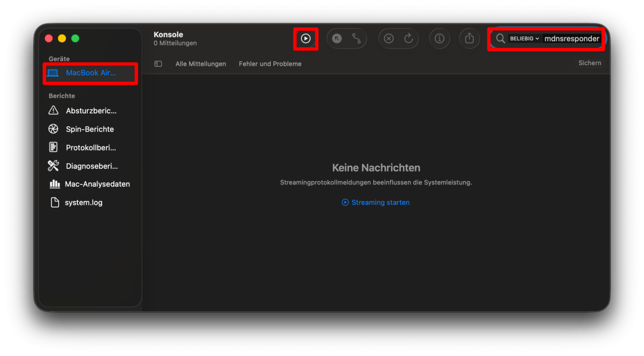Open the info inspector icon
644x356 pixels.
[439, 39]
